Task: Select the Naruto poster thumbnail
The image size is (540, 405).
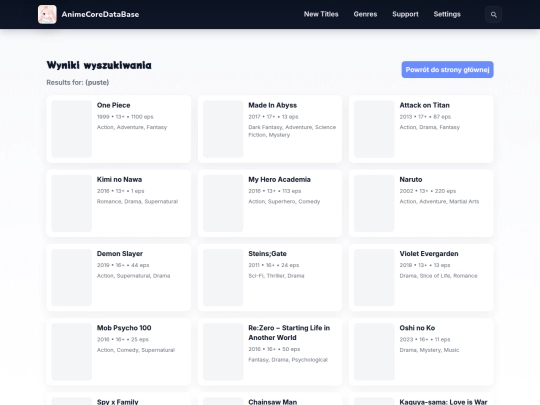Action: click(374, 203)
